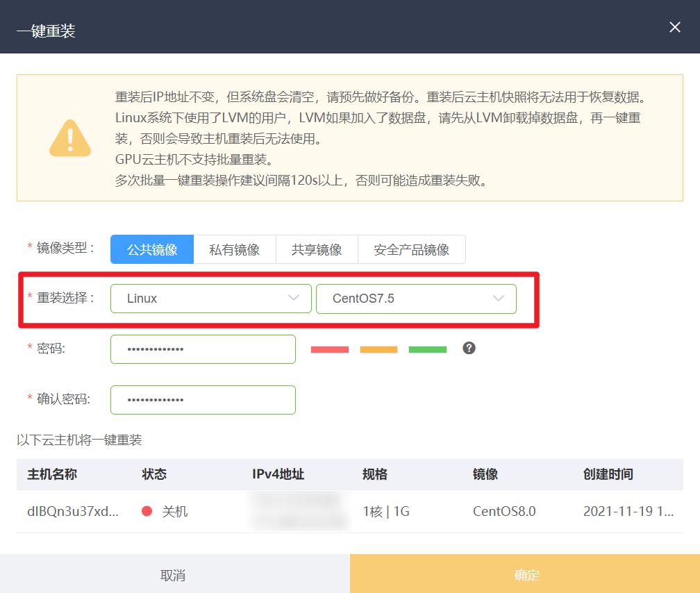Click the 主机名称 column header
This screenshot has width=700, height=593.
52,474
